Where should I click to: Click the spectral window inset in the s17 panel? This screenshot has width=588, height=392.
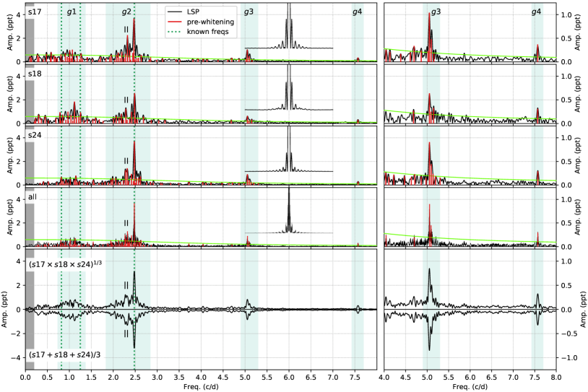[289, 26]
